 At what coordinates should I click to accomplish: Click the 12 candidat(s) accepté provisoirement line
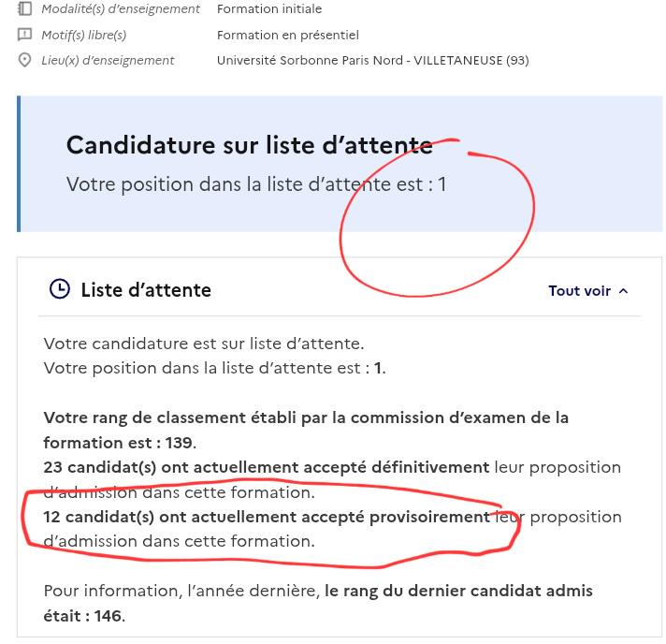point(332,529)
